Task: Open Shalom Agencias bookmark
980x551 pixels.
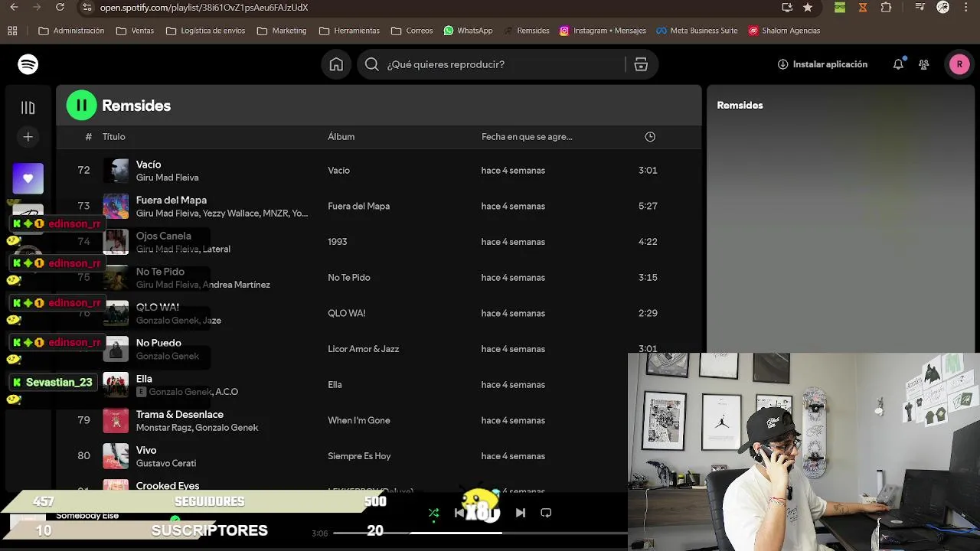Action: 785,31
